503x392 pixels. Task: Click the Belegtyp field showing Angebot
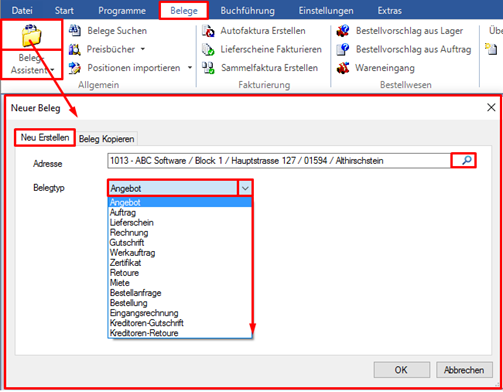coord(173,188)
